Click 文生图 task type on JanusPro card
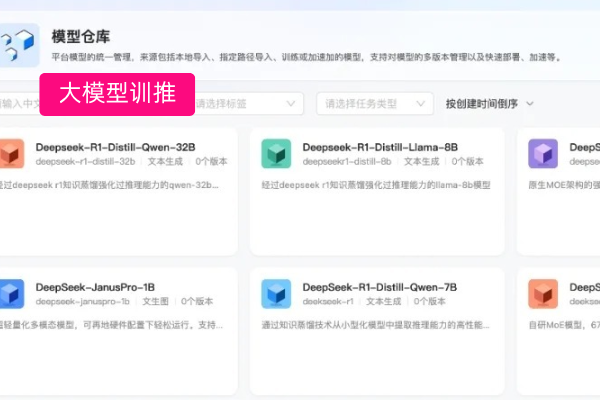600x400 pixels. point(155,302)
